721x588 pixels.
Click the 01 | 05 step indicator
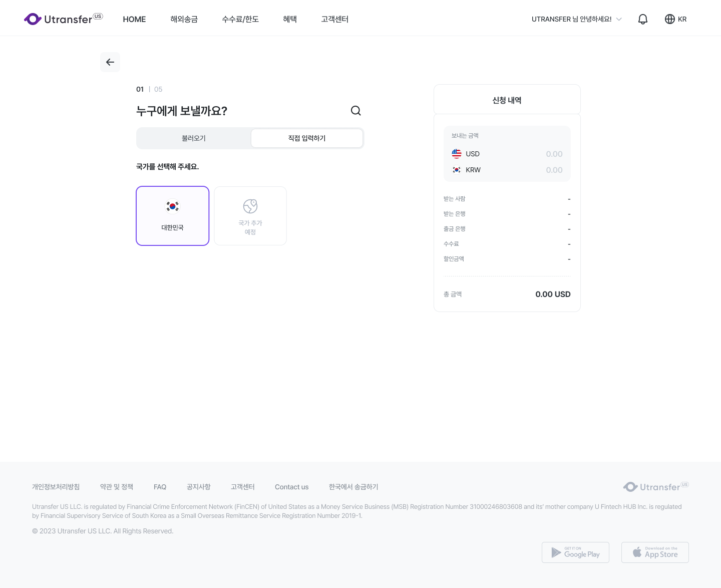tap(149, 89)
